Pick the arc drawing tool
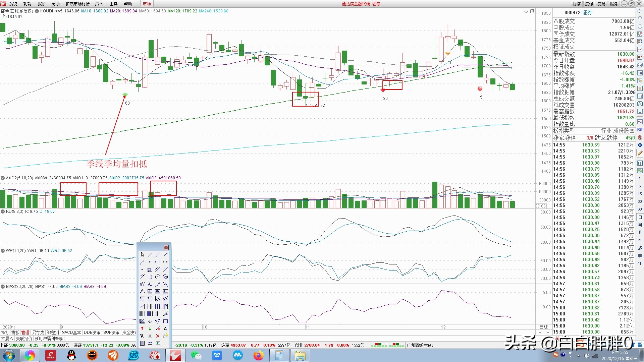This screenshot has width=644, height=362. pos(150,277)
